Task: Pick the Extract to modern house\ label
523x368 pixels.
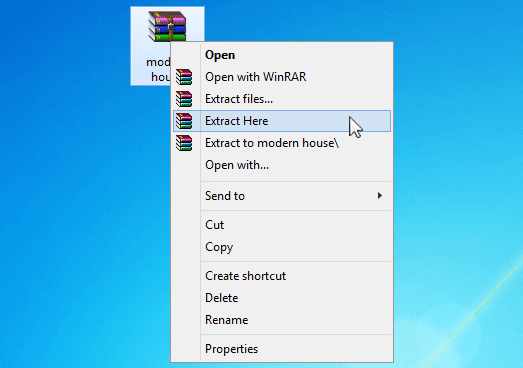Action: point(272,143)
